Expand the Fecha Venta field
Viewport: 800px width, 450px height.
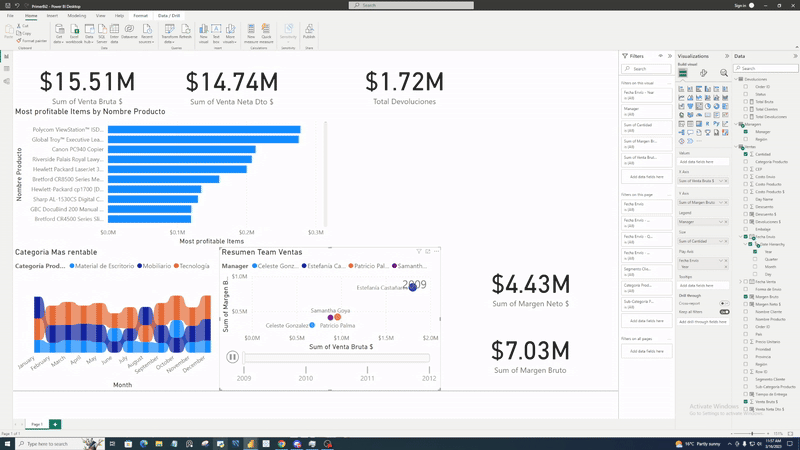[x=741, y=282]
